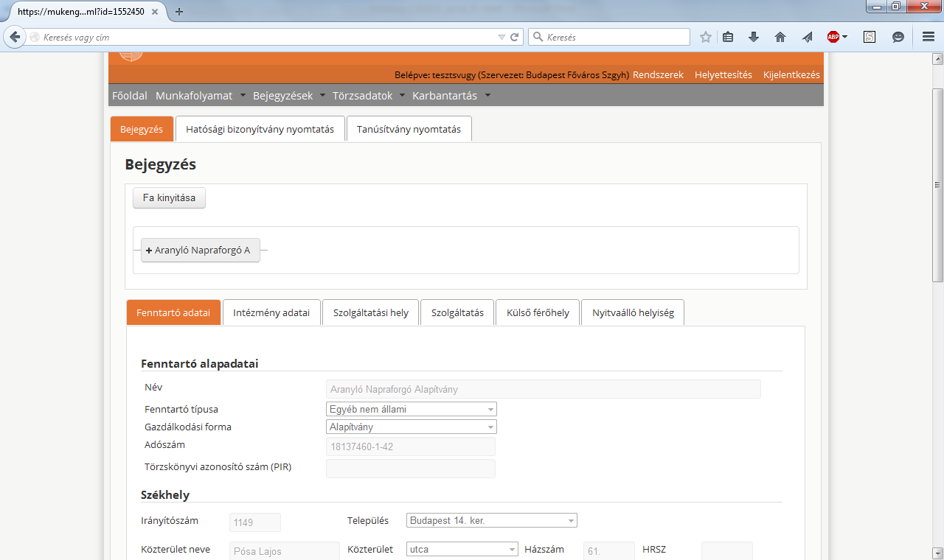Screen dimensions: 944x560
Task: Open Szolgáltatás tab
Action: (457, 312)
